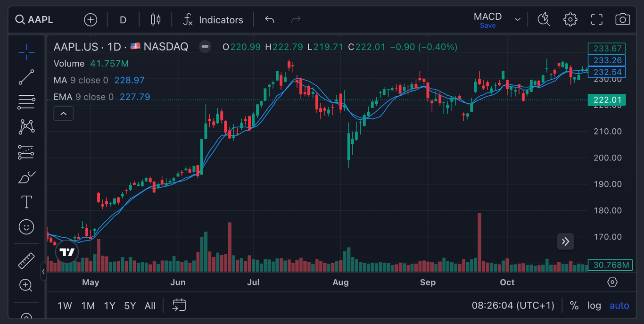Click the AAPL.US symbol title
Screen dimensions: 644x324
[x=76, y=47]
